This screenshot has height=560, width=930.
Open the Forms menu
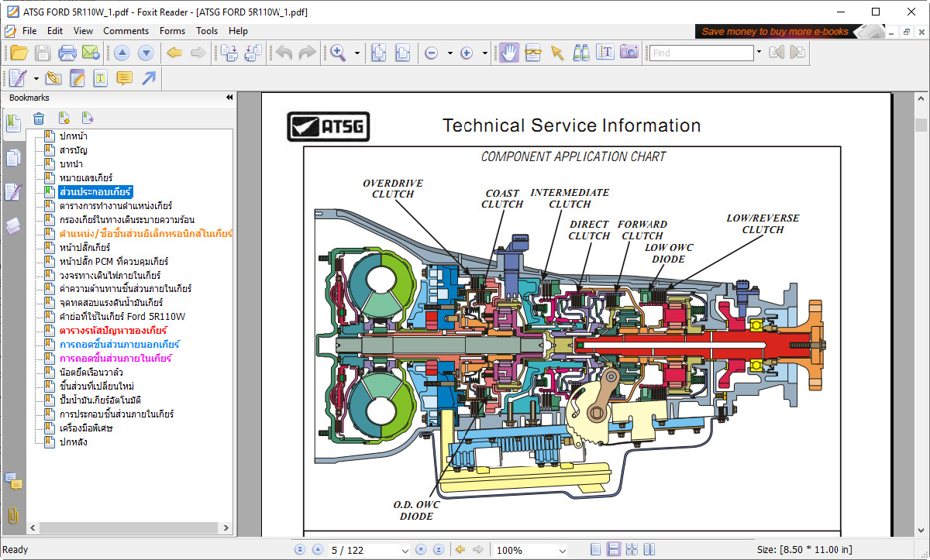(x=172, y=31)
